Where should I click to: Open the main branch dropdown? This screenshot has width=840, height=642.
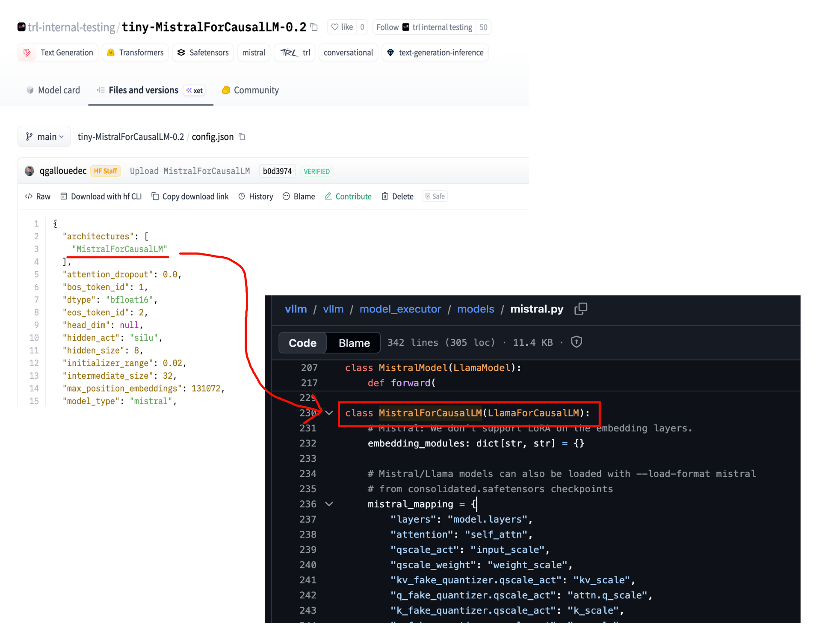[x=44, y=137]
